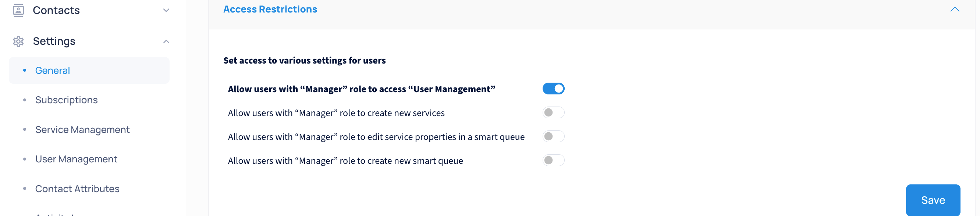Enable Manager role to create new services
Screen dimensions: 980x216
pos(554,112)
